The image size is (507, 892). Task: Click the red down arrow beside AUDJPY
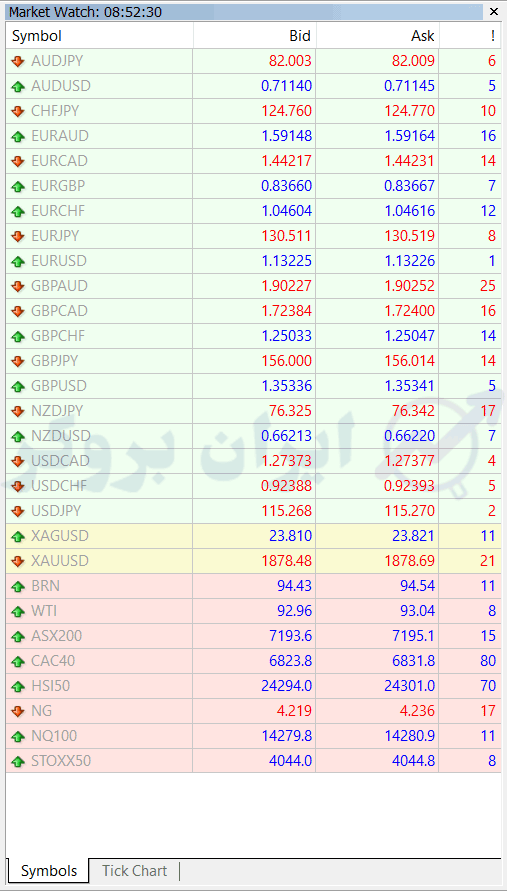click(x=18, y=61)
